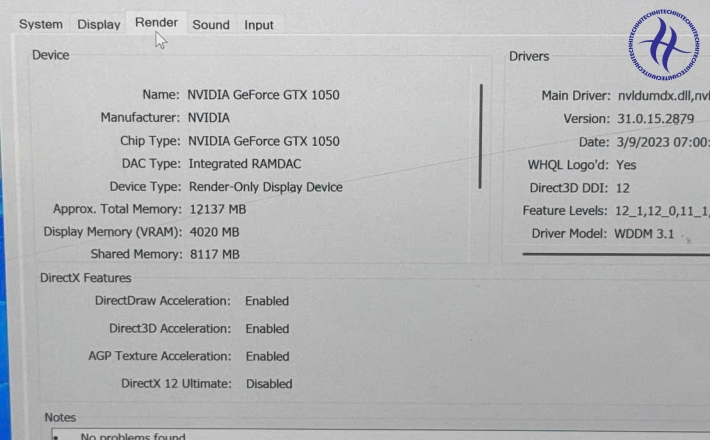This screenshot has width=710, height=440.
Task: Click the 'Chip Type:' label
Action: tap(150, 141)
